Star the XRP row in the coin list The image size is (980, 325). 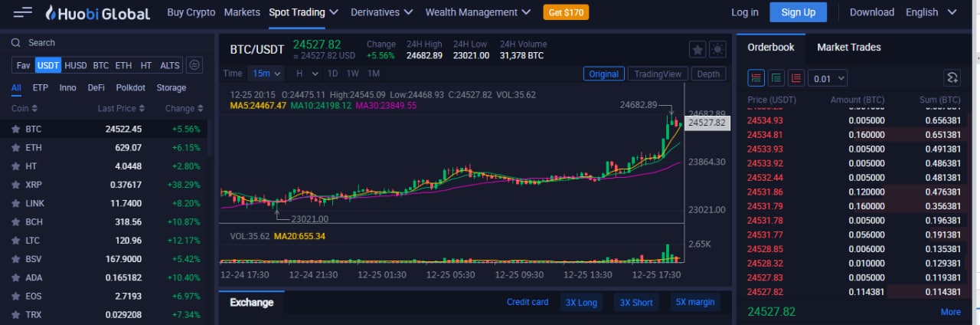click(x=15, y=185)
